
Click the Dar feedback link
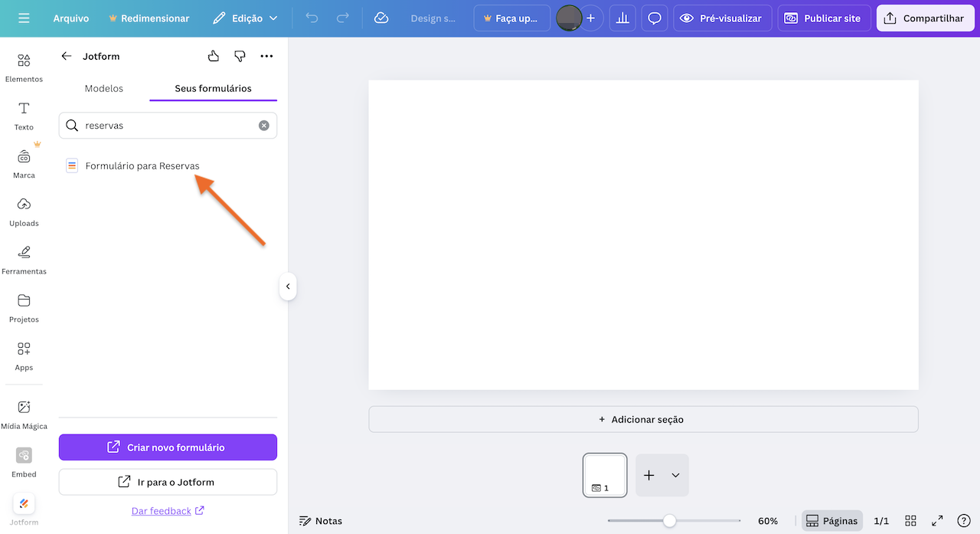tap(167, 510)
